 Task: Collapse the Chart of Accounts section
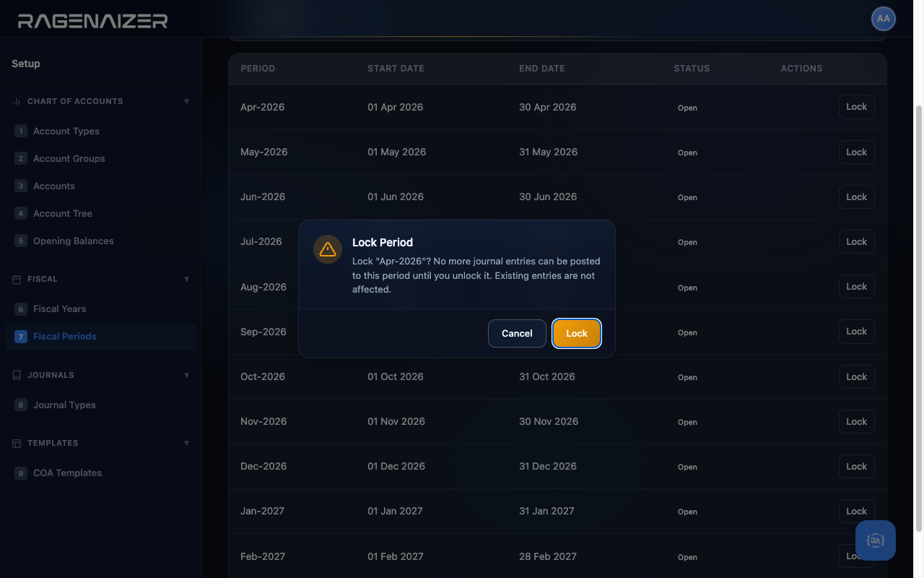[x=187, y=101]
